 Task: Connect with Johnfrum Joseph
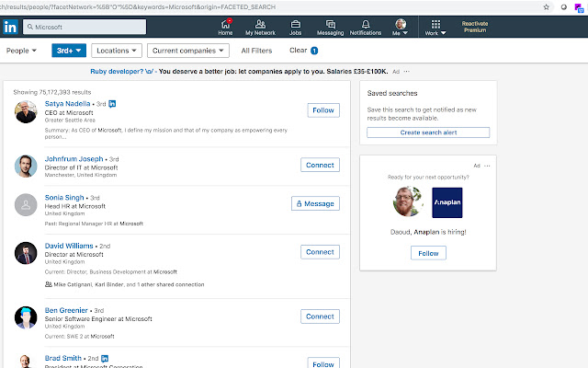point(320,165)
